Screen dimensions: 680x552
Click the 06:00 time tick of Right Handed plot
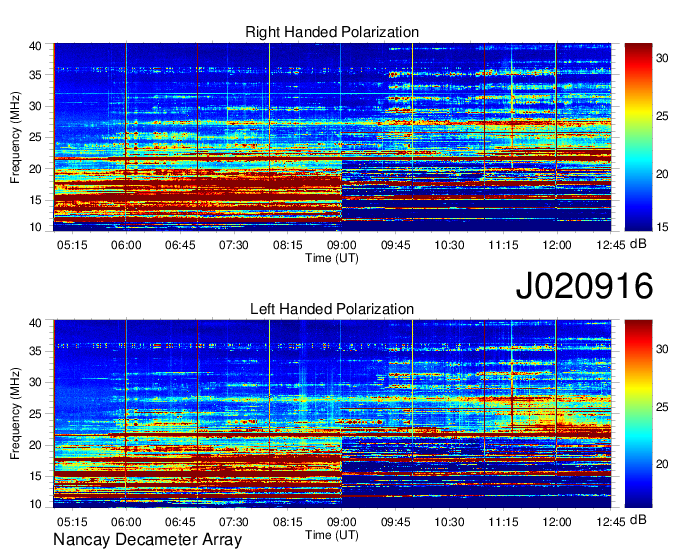coord(126,245)
